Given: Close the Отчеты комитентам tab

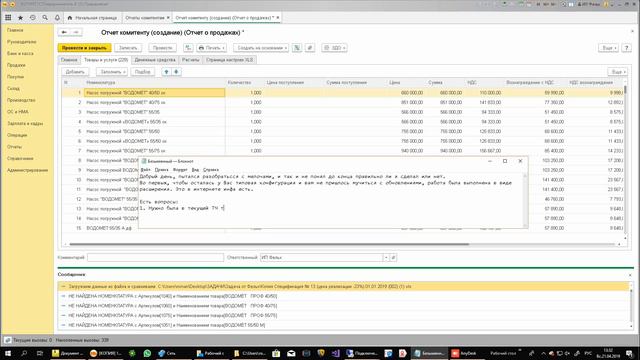Looking at the screenshot, I should [x=168, y=18].
